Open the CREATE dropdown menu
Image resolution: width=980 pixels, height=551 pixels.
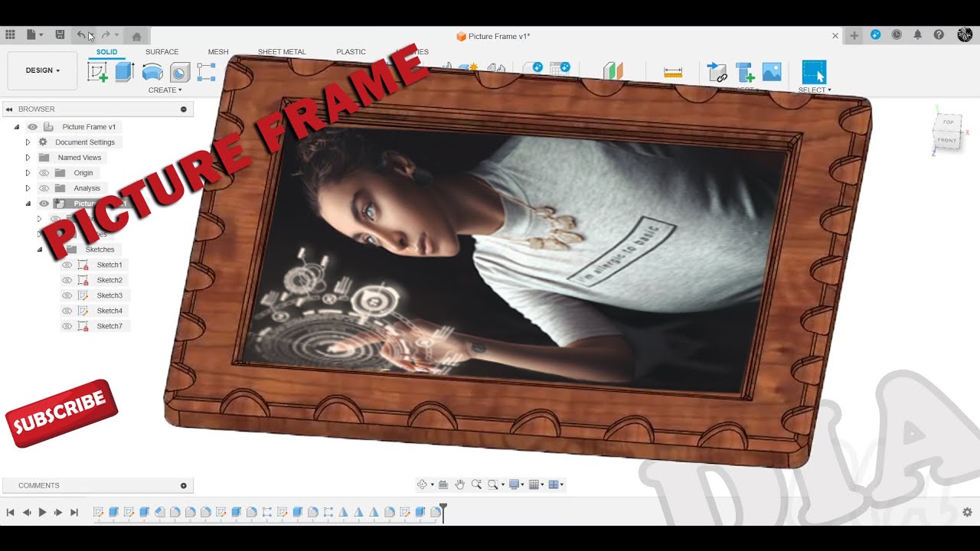tap(165, 90)
